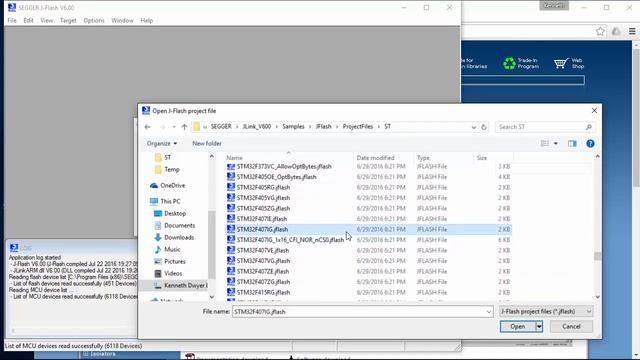Select Pictures in navigation pane
Screen dimensions: 640x360
coord(175,261)
